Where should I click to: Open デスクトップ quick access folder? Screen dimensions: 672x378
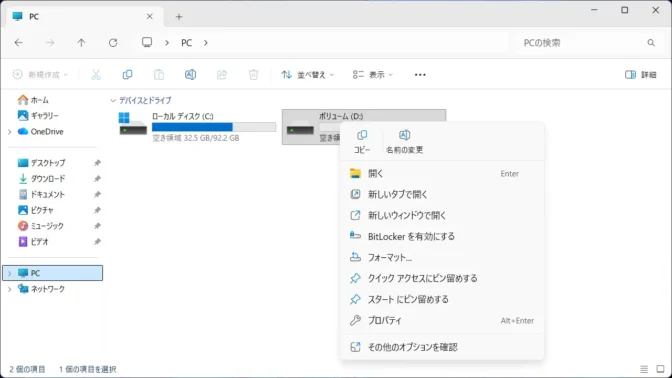click(48, 163)
